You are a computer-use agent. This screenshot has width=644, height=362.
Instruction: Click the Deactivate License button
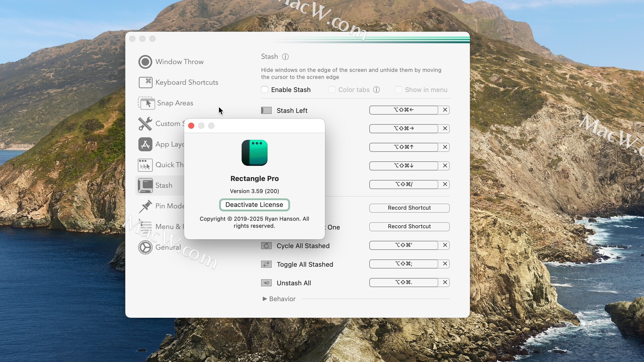254,205
